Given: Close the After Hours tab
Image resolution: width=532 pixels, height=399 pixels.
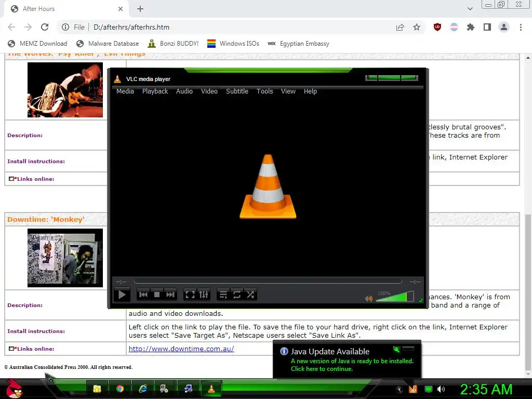Looking at the screenshot, I should point(121,9).
